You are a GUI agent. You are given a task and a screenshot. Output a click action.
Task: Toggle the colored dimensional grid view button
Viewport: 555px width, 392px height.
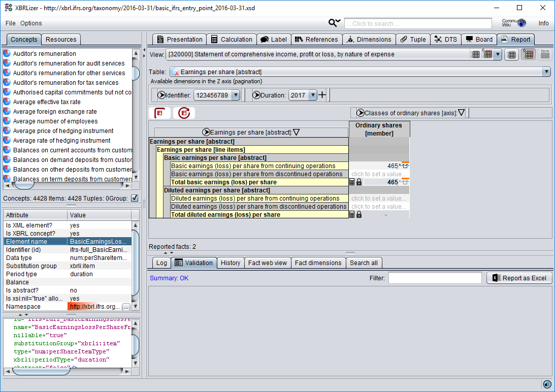(x=528, y=54)
